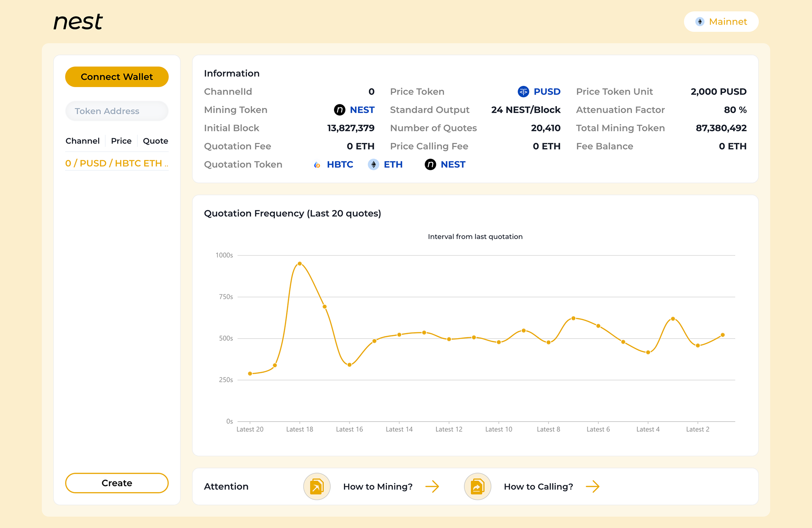Select the Channel tab
Image resolution: width=812 pixels, height=528 pixels.
tap(82, 141)
